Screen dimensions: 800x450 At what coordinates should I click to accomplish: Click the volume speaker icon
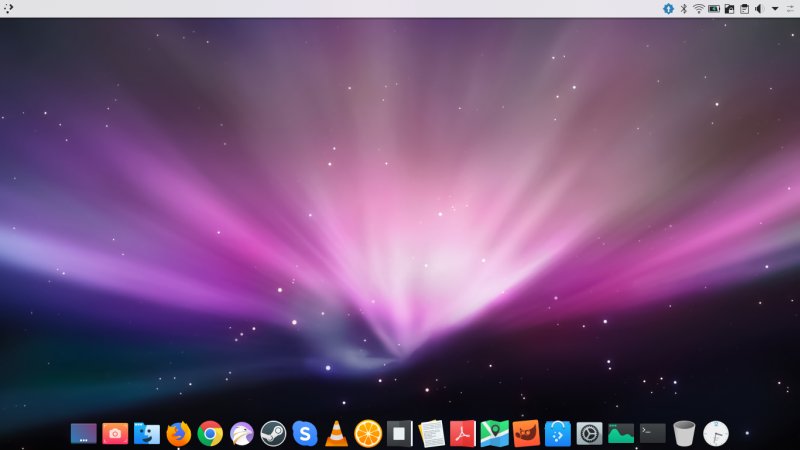click(x=758, y=8)
